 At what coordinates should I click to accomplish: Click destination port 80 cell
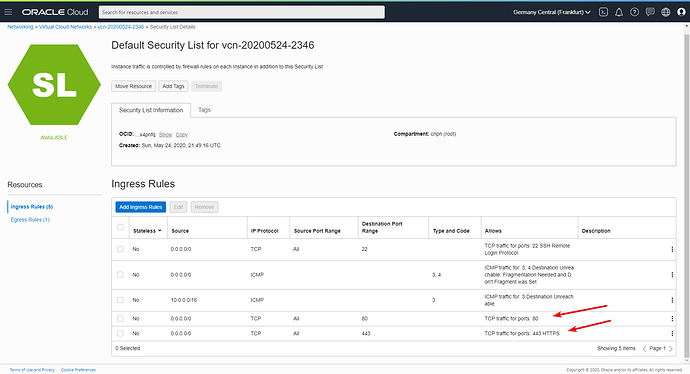tap(365, 319)
